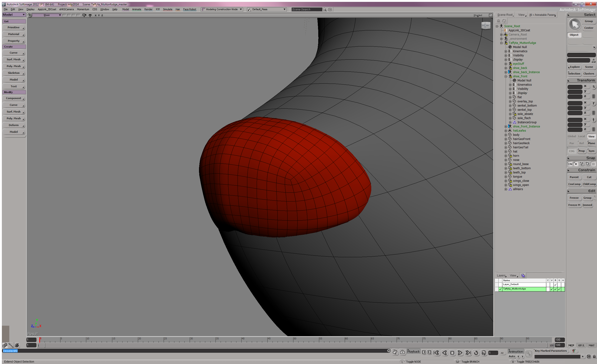Screen dimensions: 597x364
Task: Click the snap to grid icon
Action: pos(593,164)
